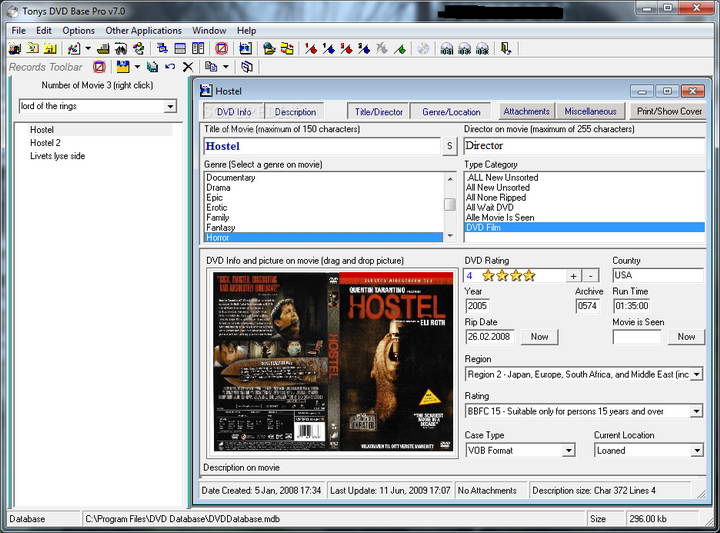Image resolution: width=720 pixels, height=533 pixels.
Task: Click the S button beside the title
Action: coord(450,146)
